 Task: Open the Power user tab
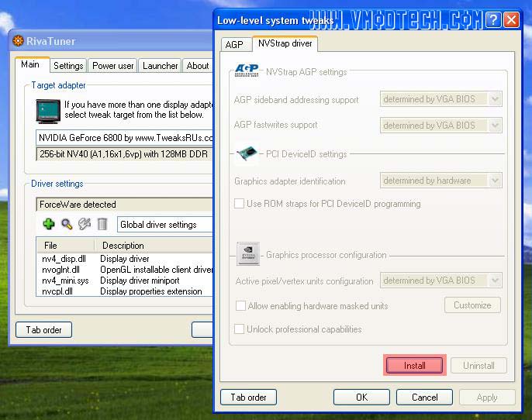(112, 66)
